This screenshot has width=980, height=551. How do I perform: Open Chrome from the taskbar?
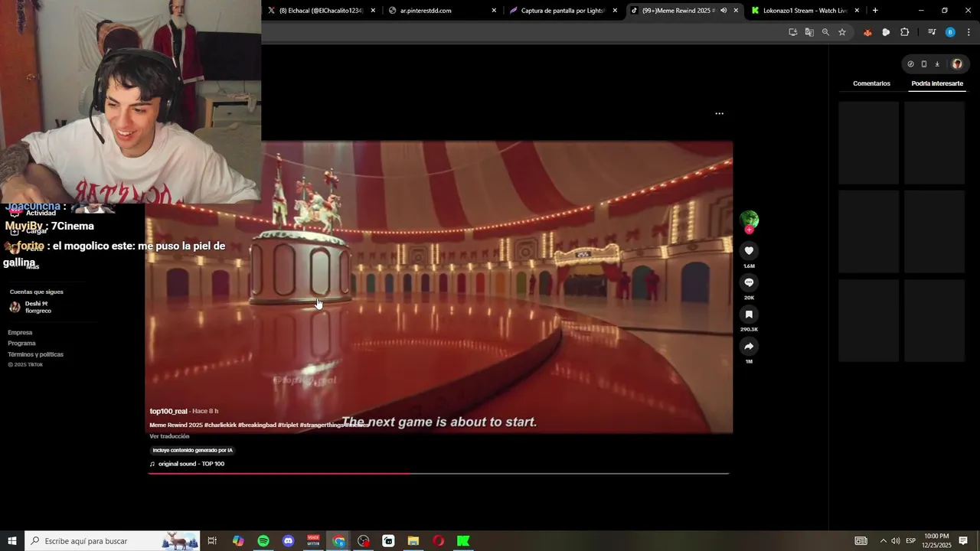tap(339, 541)
